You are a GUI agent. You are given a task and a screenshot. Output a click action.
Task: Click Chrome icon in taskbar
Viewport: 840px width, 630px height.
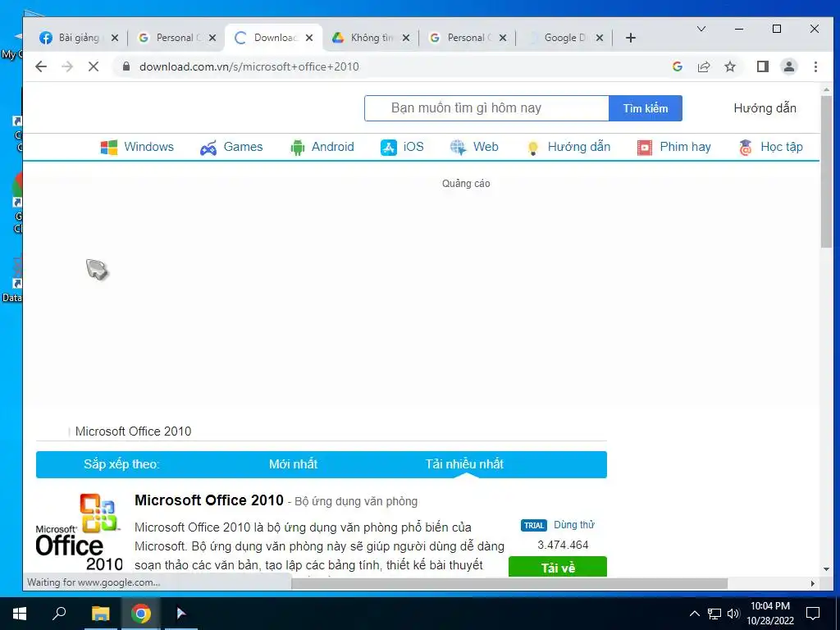(x=141, y=614)
